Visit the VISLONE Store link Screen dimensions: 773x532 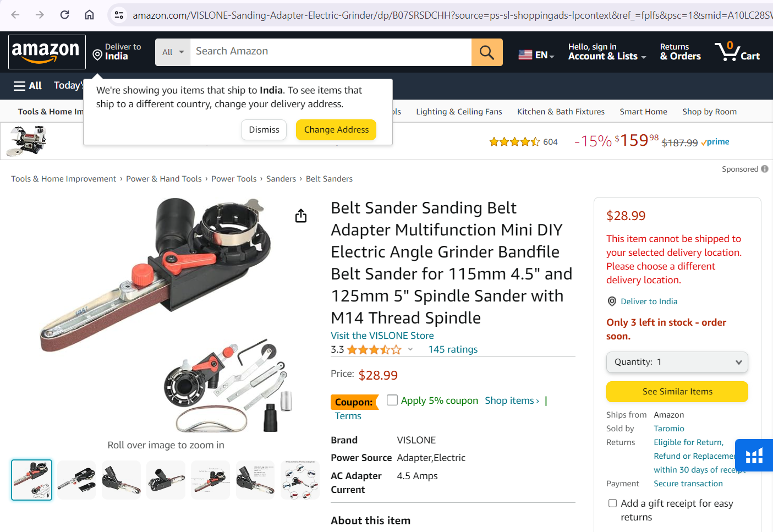pos(382,336)
